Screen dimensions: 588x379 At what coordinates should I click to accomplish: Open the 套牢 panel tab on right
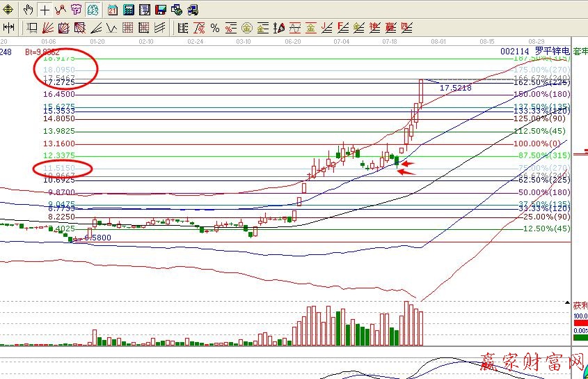[580, 52]
